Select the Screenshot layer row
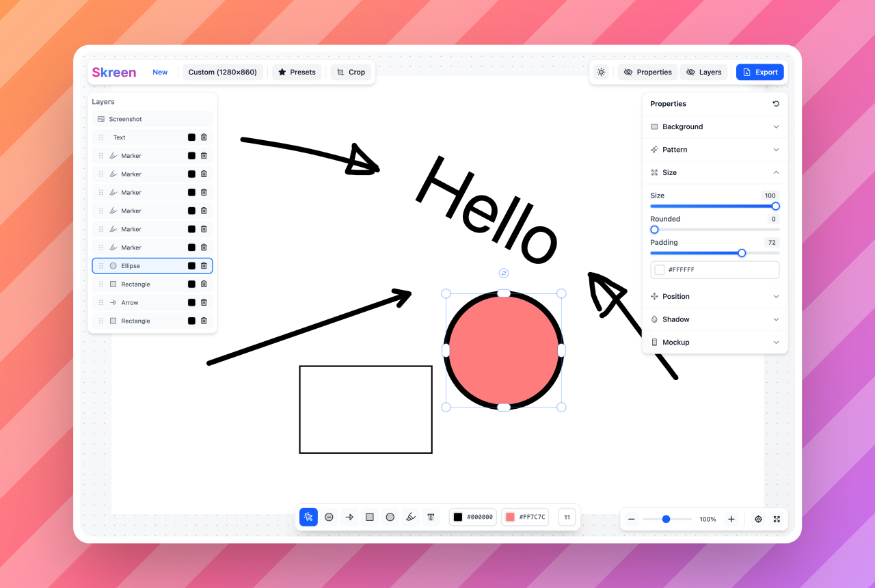 [x=152, y=119]
